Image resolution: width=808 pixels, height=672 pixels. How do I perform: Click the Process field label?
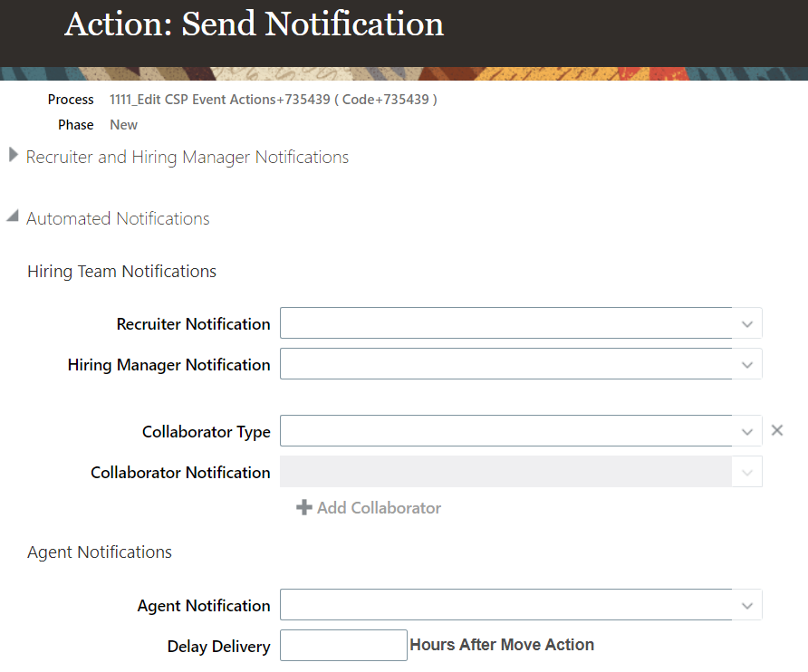[x=71, y=100]
